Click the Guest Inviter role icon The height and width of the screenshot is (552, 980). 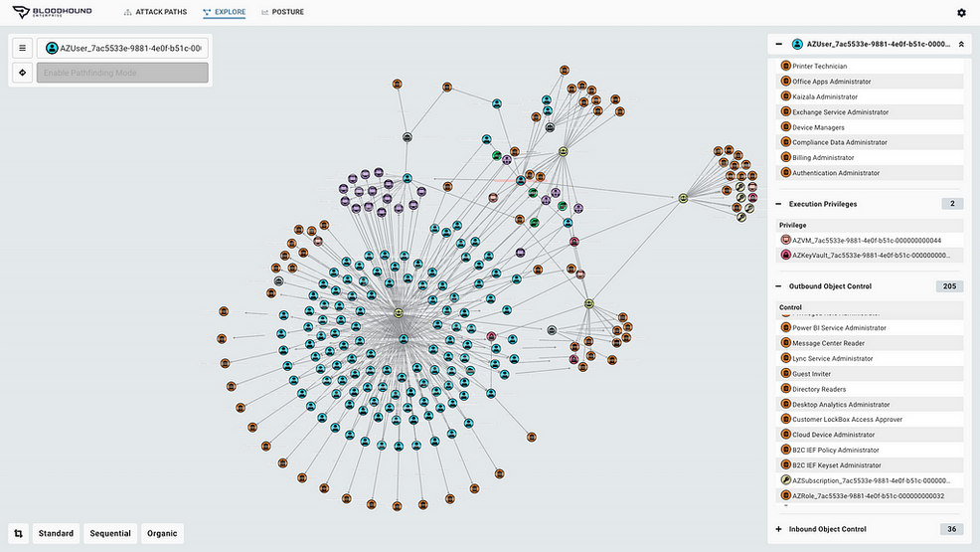tap(785, 374)
